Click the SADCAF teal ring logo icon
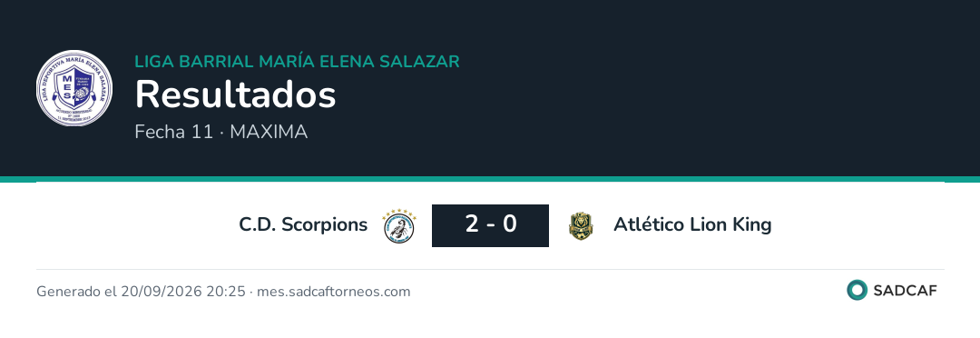 point(857,290)
